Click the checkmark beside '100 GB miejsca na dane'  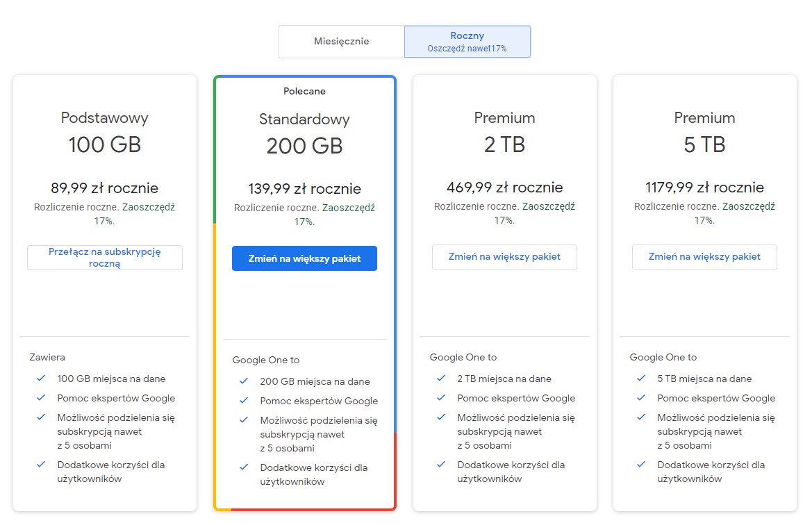pyautogui.click(x=41, y=379)
